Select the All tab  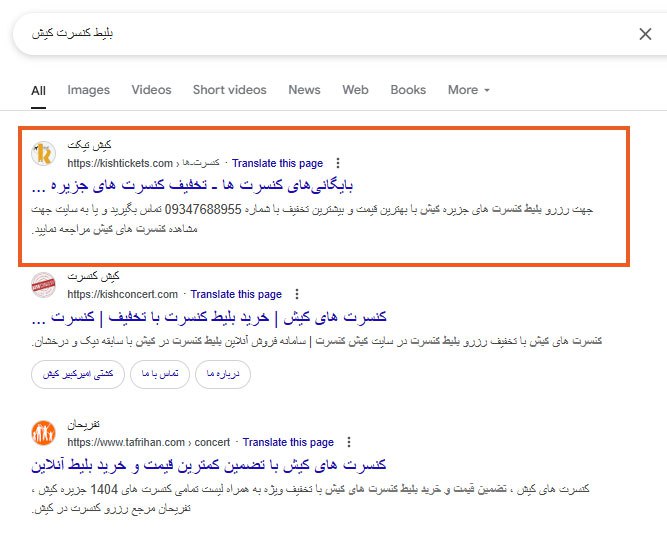click(x=38, y=90)
